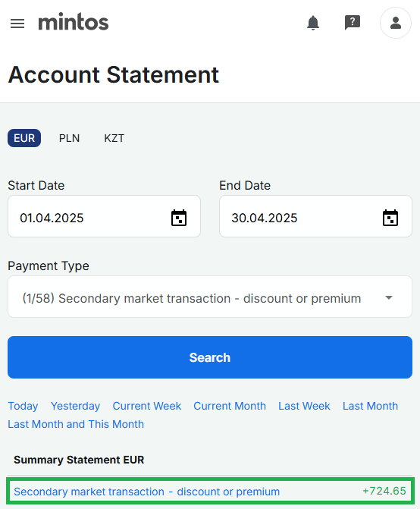Switch to the KZT currency tab
Image resolution: width=420 pixels, height=509 pixels.
(114, 138)
